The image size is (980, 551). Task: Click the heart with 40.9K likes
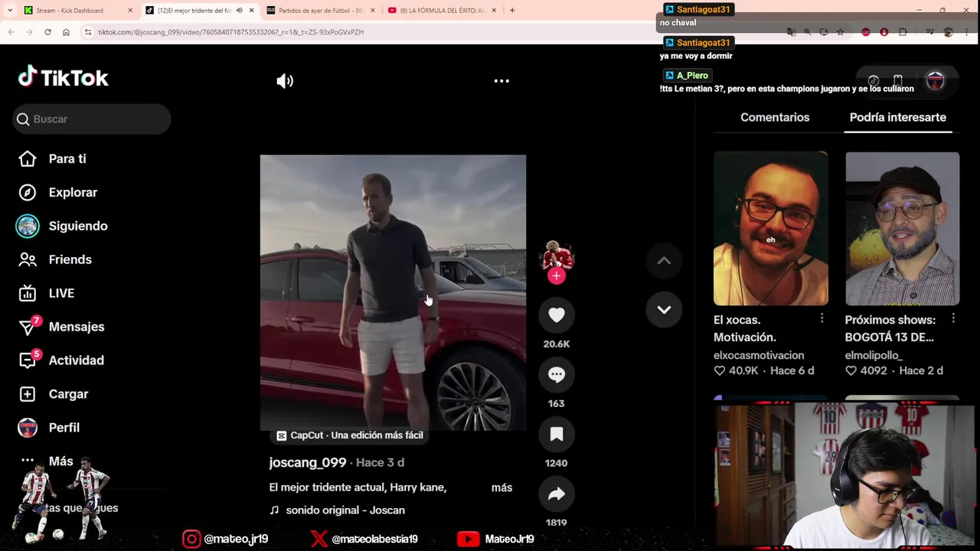point(720,370)
